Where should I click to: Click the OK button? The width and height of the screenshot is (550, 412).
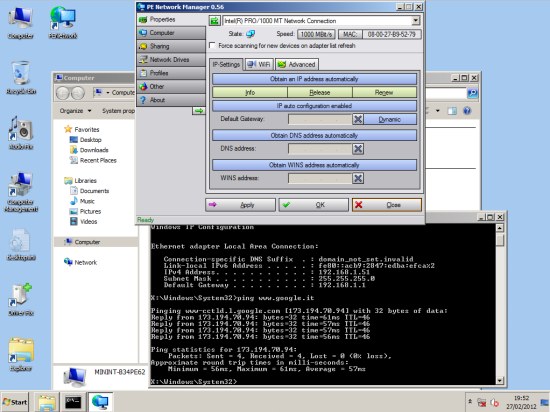(x=314, y=205)
